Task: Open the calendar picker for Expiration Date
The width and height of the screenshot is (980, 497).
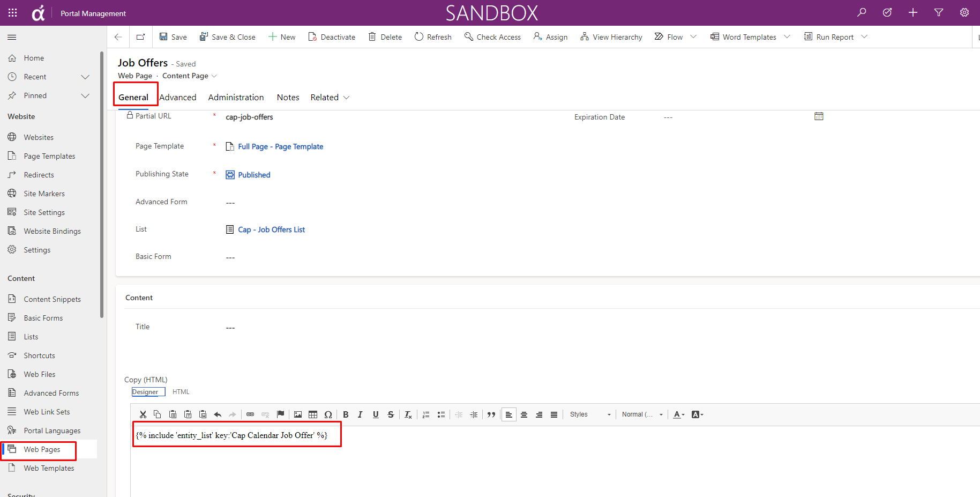Action: (818, 116)
